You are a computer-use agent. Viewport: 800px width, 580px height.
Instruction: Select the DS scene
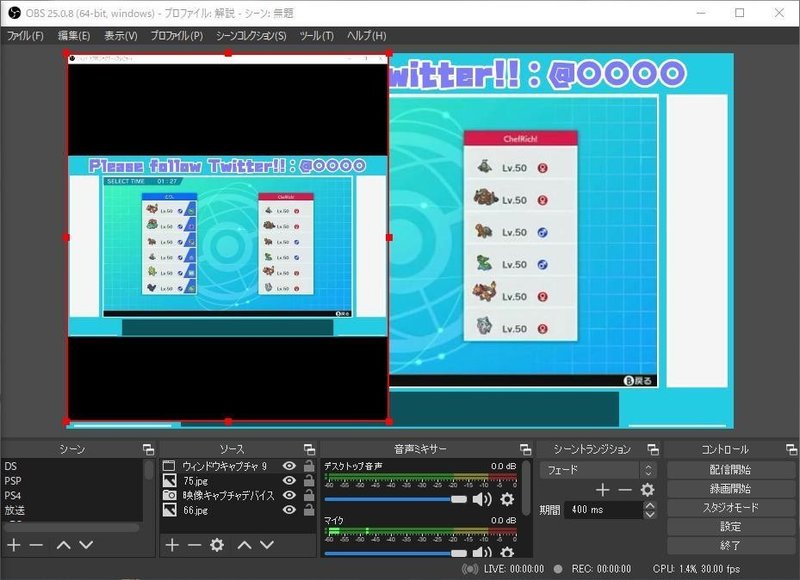(x=71, y=466)
